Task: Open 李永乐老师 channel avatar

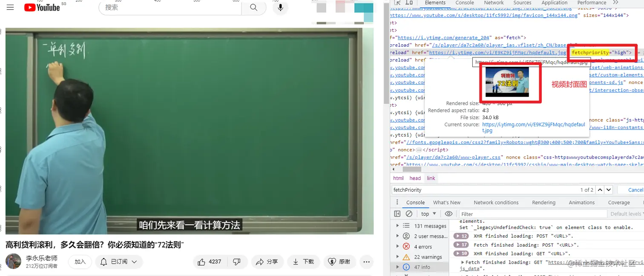Action: coord(13,261)
